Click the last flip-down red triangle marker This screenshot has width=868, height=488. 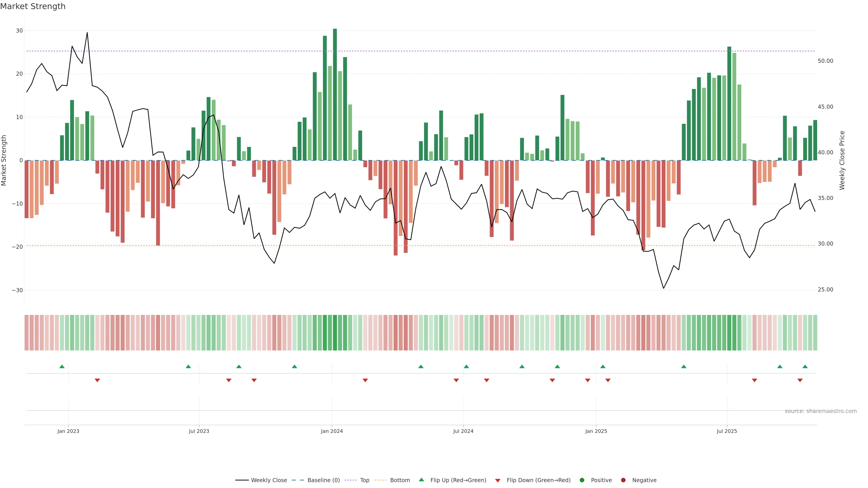click(800, 380)
